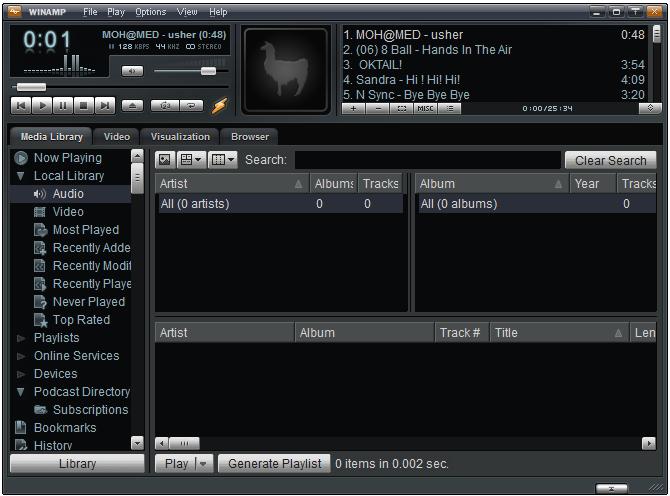Click the playlist select button

[x=402, y=109]
